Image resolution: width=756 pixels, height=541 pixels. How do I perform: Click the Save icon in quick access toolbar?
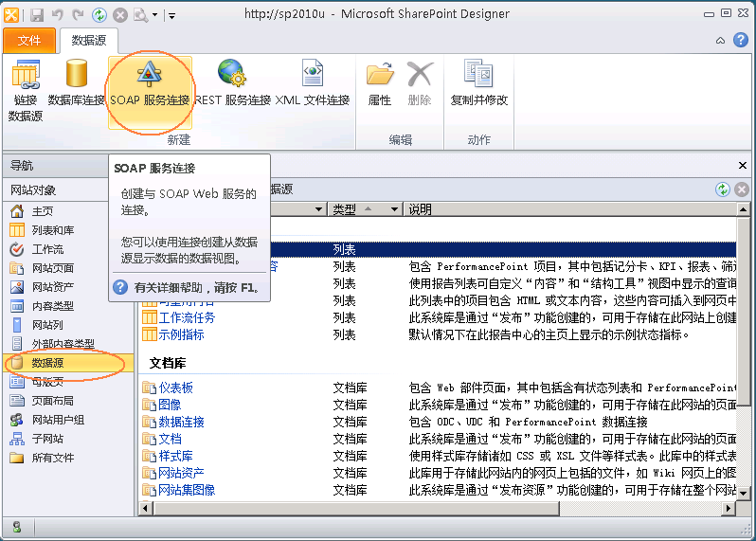(37, 15)
